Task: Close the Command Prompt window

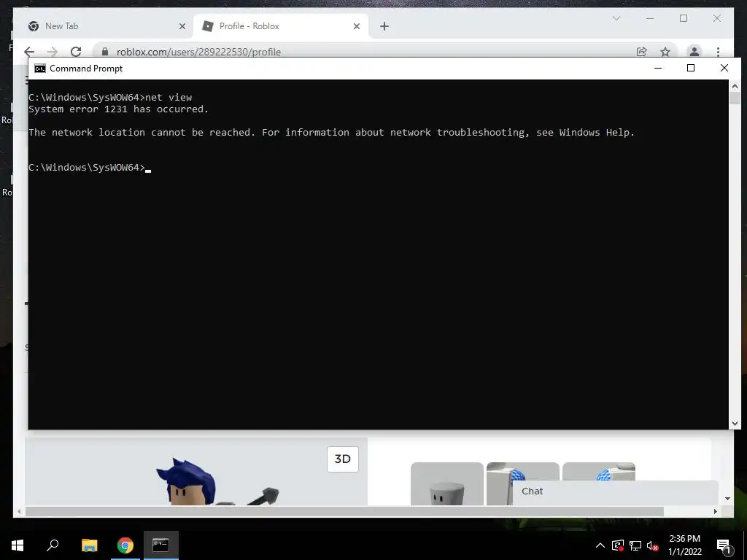Action: point(724,68)
